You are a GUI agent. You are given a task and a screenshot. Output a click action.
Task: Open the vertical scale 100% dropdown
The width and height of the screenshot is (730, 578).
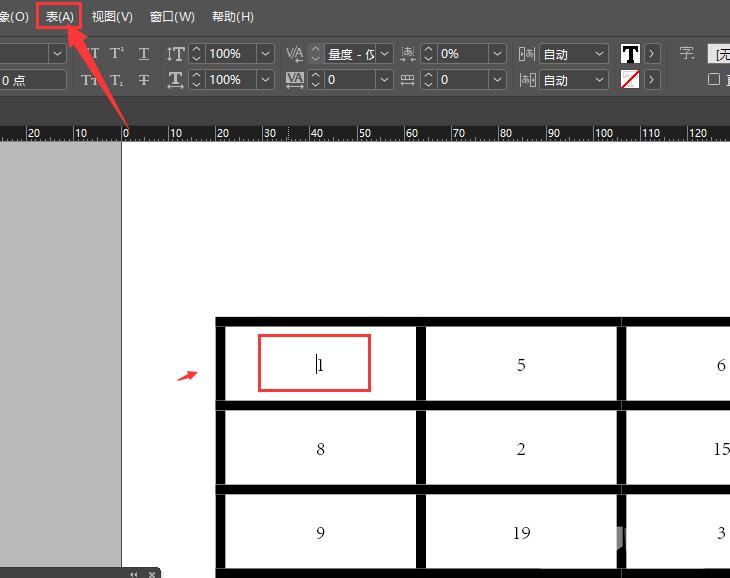pos(265,54)
